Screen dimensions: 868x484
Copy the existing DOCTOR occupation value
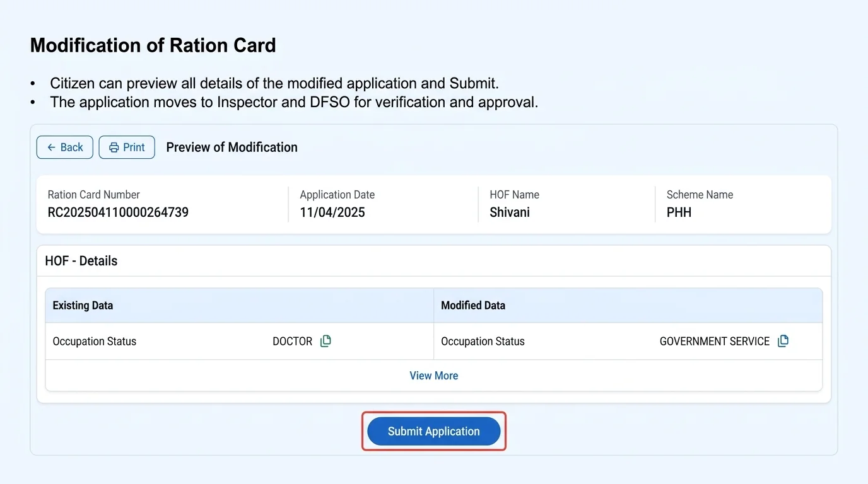(325, 341)
